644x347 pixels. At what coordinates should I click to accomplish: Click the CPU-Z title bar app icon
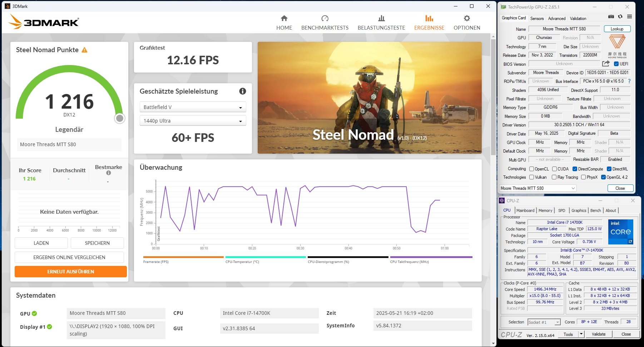(502, 200)
